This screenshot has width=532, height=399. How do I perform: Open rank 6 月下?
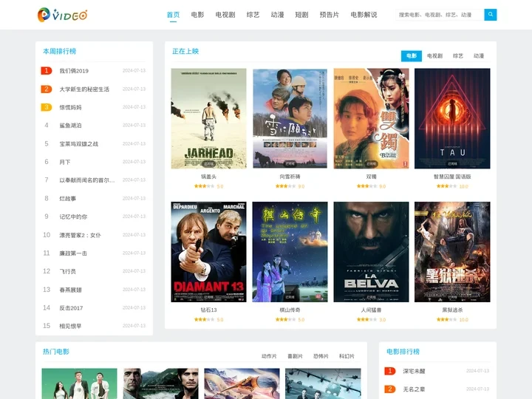65,162
